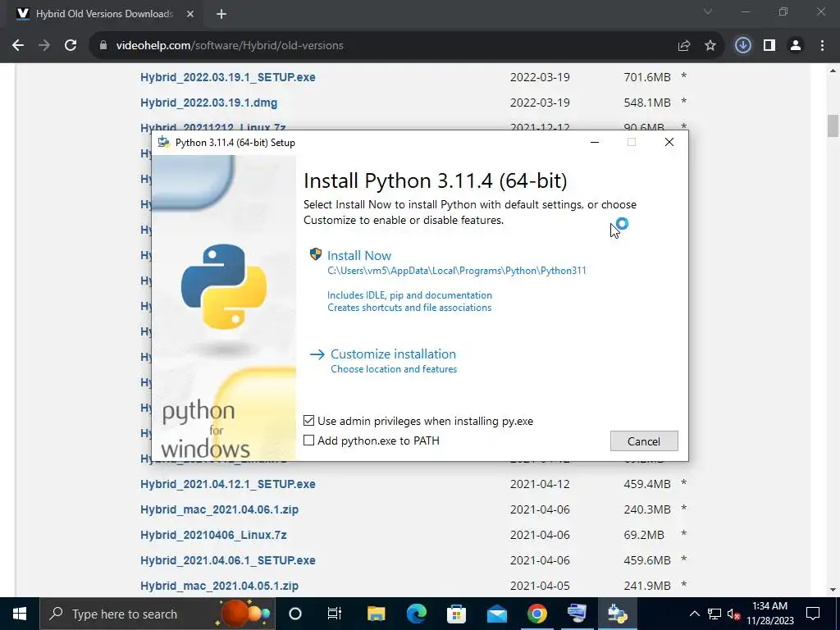This screenshot has height=630, width=840.
Task: Click the 701.6MB file size cell
Action: pyautogui.click(x=647, y=77)
